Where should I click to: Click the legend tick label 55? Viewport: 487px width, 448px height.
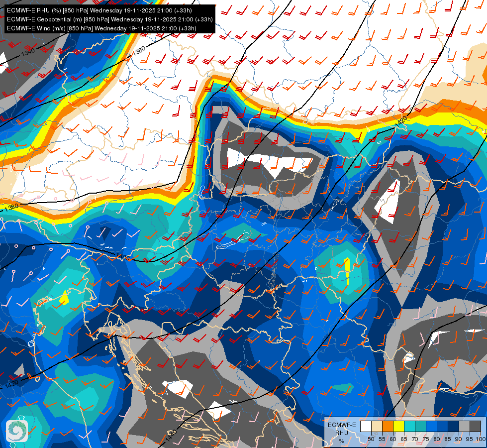tap(382, 439)
